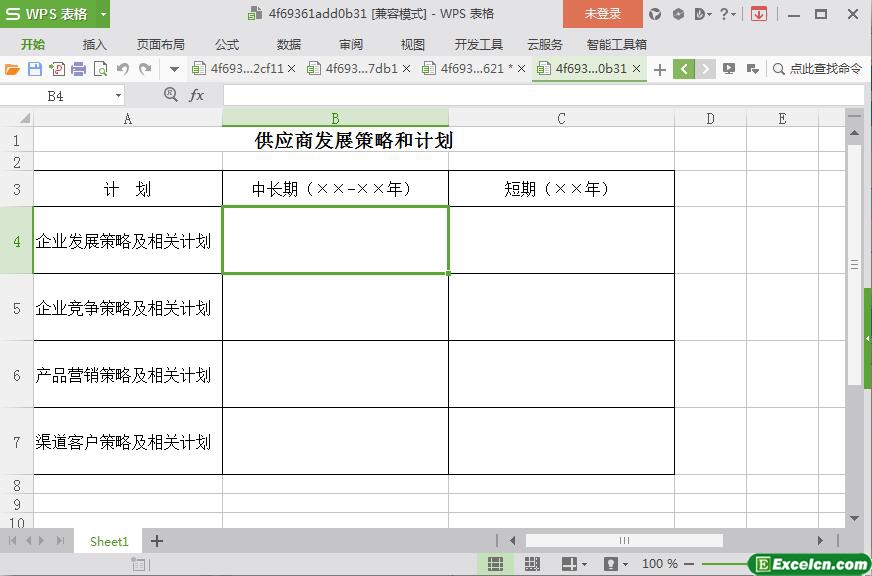Close the 4f693...7db1 document tab
Viewport: 872px width, 576px height.
point(407,69)
